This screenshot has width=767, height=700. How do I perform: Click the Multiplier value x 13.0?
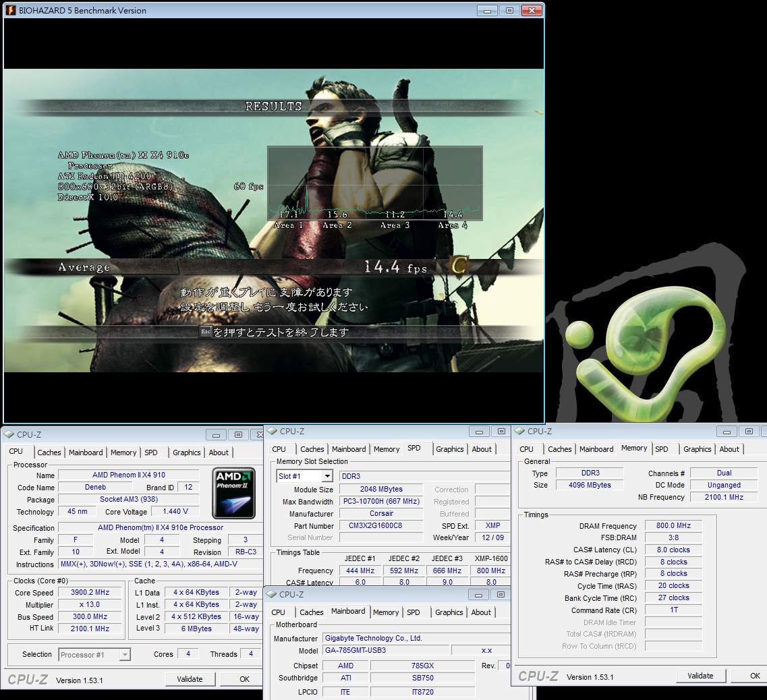tap(90, 605)
